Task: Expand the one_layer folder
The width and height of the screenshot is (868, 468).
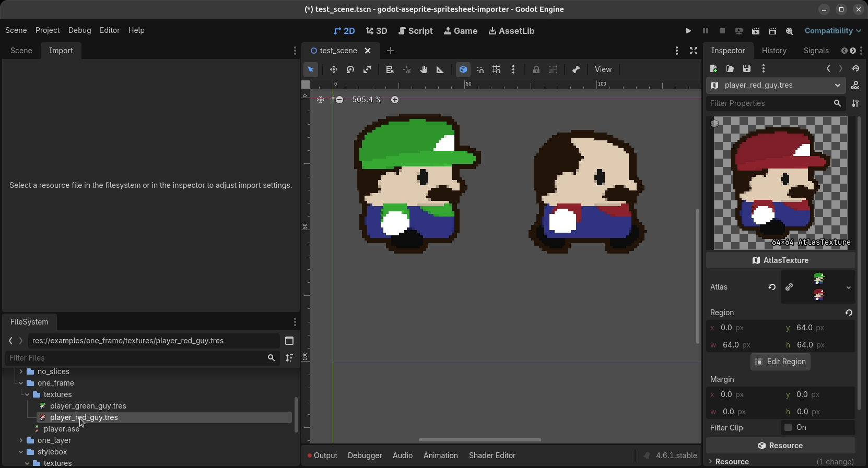Action: tap(21, 440)
